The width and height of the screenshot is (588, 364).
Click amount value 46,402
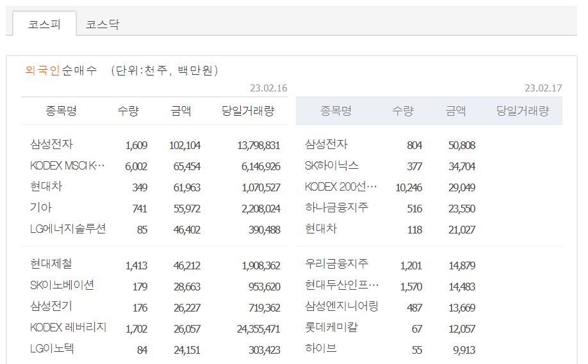pos(187,230)
